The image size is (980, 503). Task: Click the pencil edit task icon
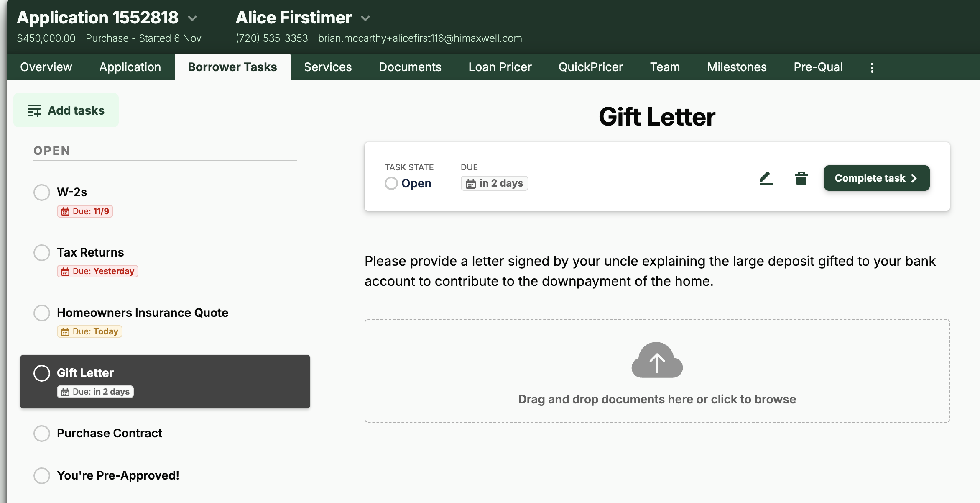point(766,178)
